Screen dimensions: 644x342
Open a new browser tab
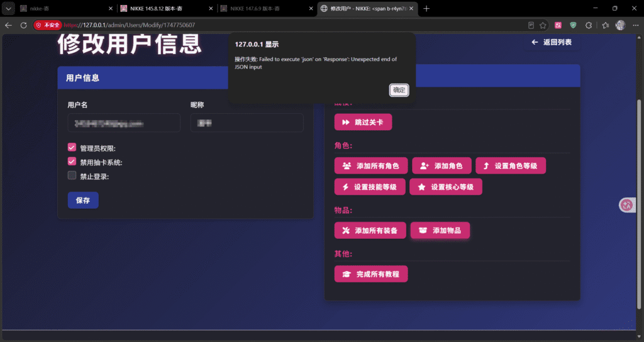426,8
